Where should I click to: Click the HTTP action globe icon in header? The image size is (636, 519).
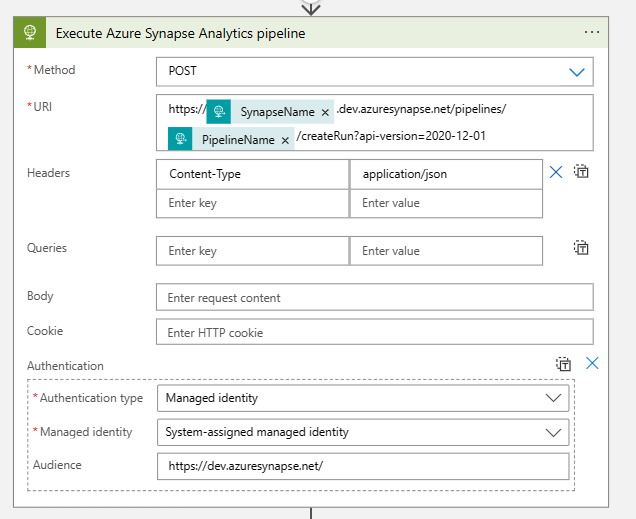point(30,32)
